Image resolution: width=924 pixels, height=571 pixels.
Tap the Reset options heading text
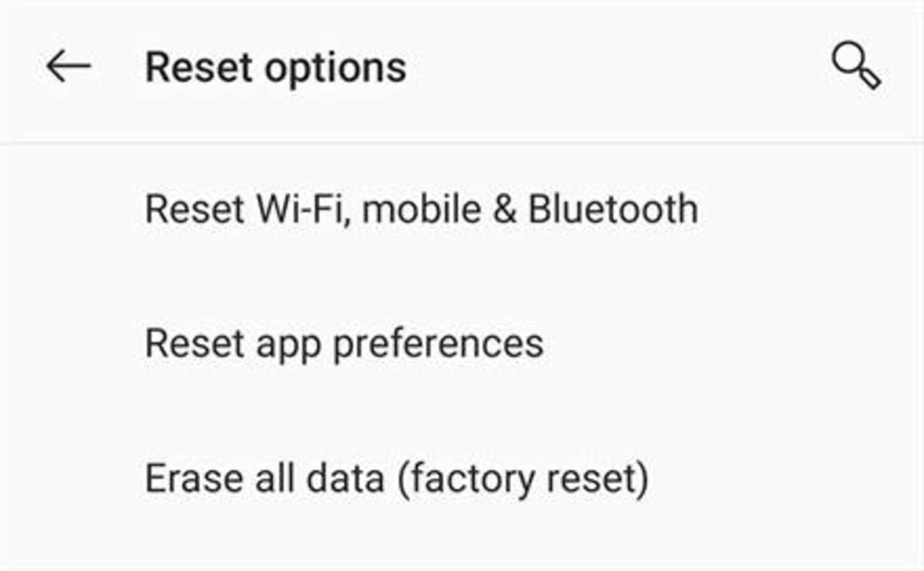click(x=276, y=68)
